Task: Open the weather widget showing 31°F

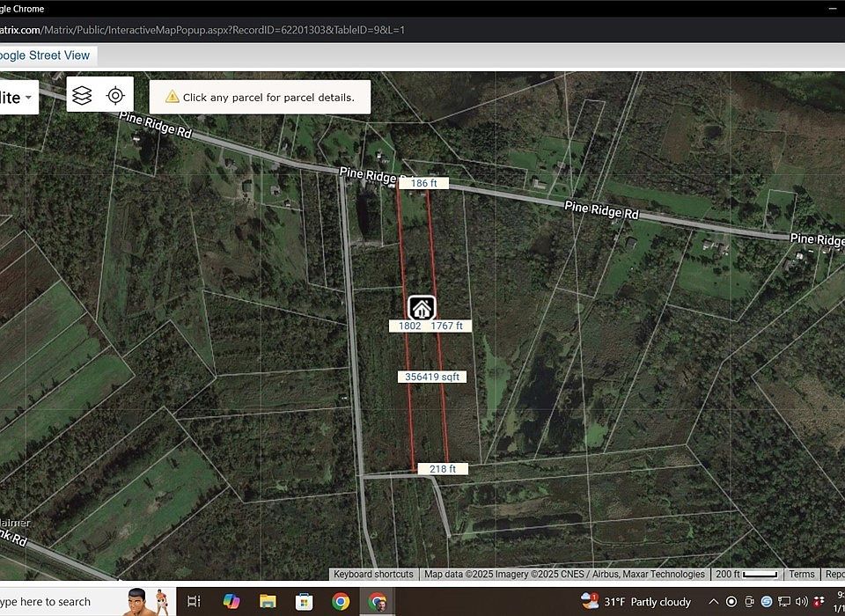Action: (636, 602)
